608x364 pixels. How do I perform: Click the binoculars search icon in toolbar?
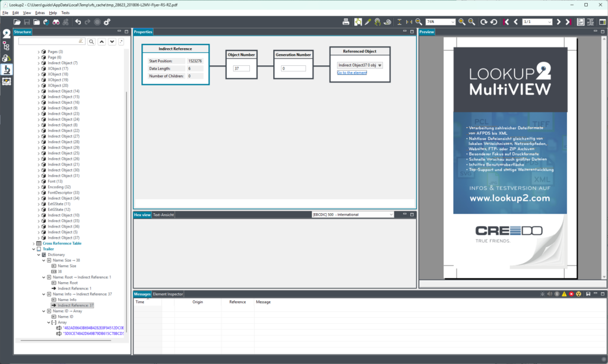point(56,22)
